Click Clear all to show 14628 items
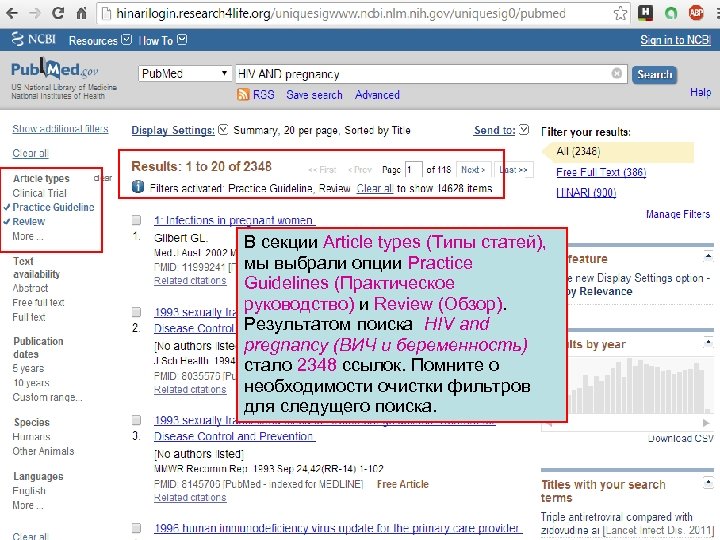Image resolution: width=720 pixels, height=540 pixels. [375, 188]
